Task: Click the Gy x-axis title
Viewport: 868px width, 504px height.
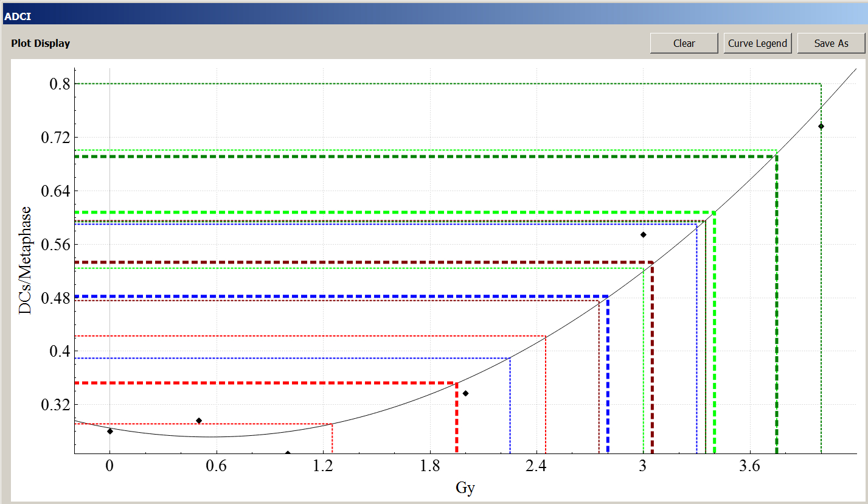Action: point(465,488)
